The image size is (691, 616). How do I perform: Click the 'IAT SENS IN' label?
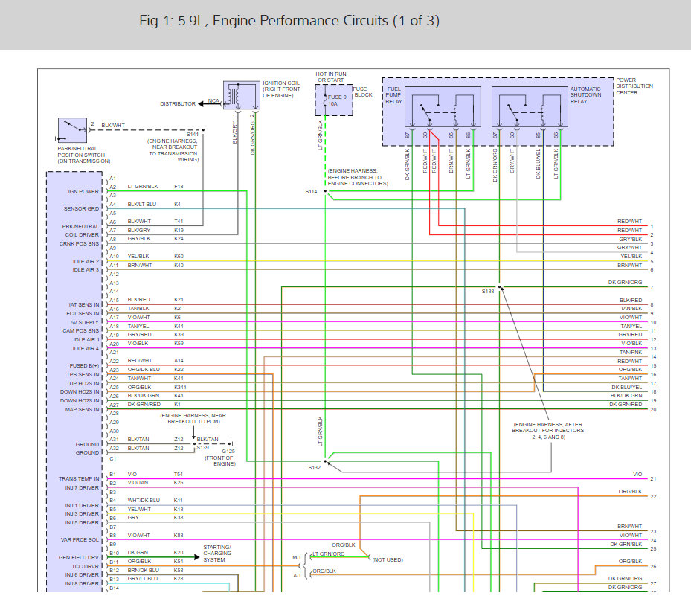pos(84,305)
